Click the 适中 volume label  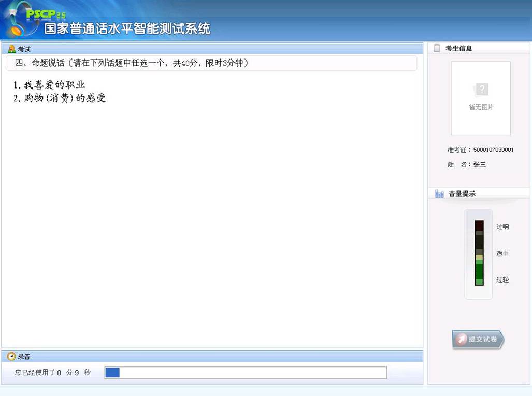pyautogui.click(x=502, y=253)
